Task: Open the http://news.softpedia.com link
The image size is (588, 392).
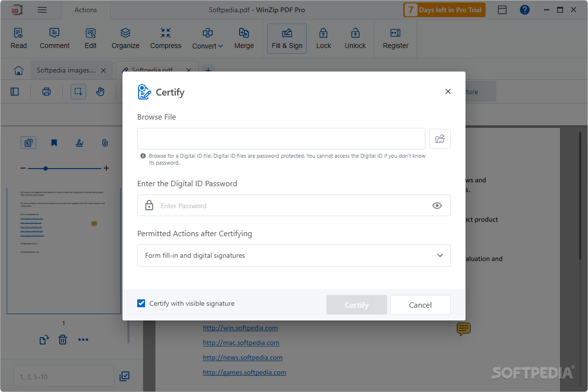Action: pyautogui.click(x=243, y=357)
